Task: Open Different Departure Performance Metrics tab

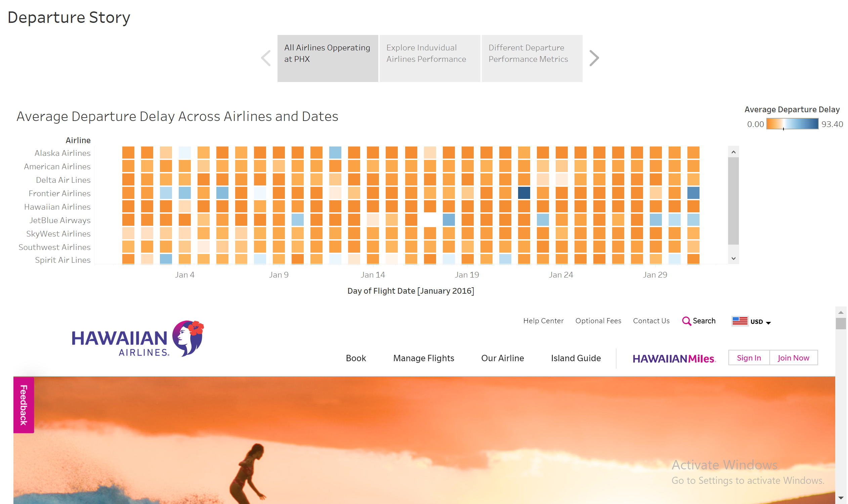Action: tap(532, 58)
